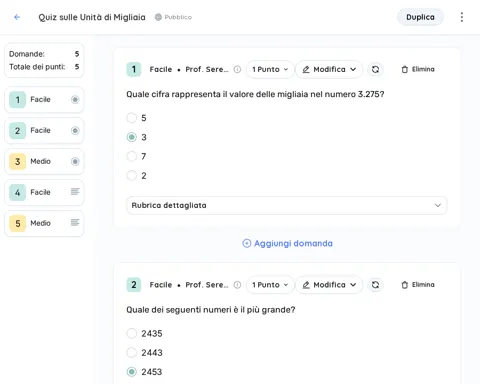Click the back arrow icon
Image resolution: width=480 pixels, height=384 pixels.
(17, 17)
